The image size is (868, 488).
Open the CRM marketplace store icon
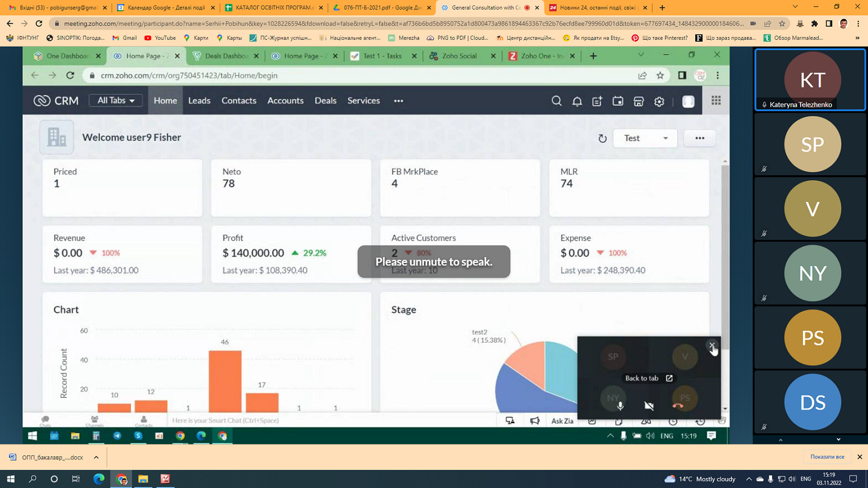[638, 101]
